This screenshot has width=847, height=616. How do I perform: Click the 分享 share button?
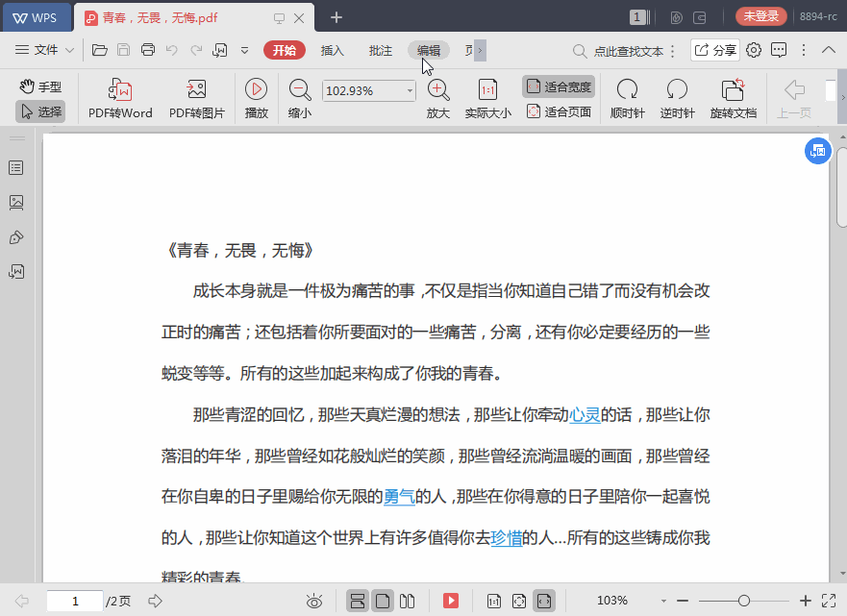tap(715, 50)
